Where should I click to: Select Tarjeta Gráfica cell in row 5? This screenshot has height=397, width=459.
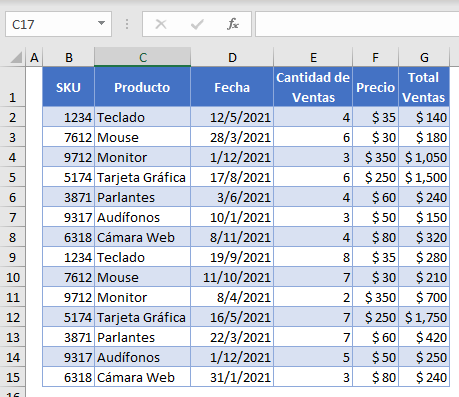coord(142,177)
